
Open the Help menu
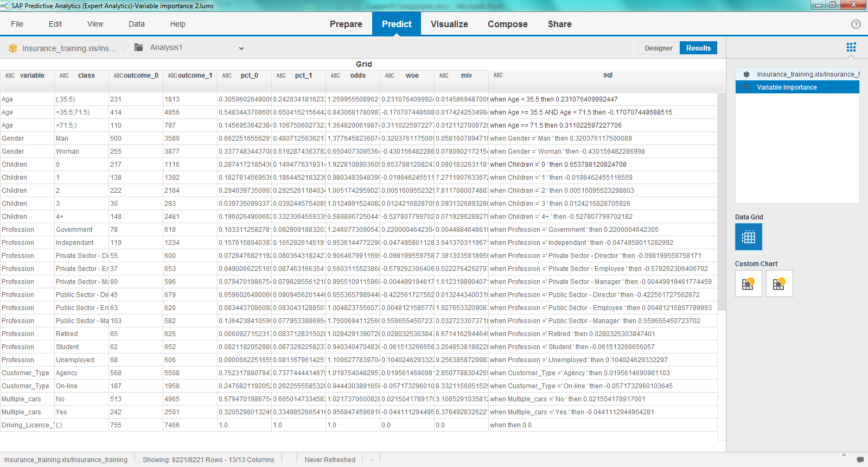(x=178, y=24)
